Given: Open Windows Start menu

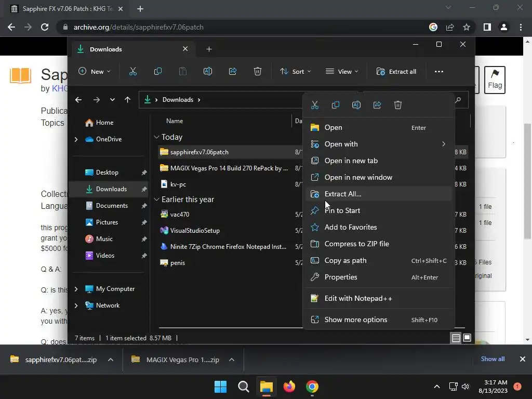Looking at the screenshot, I should (220, 387).
